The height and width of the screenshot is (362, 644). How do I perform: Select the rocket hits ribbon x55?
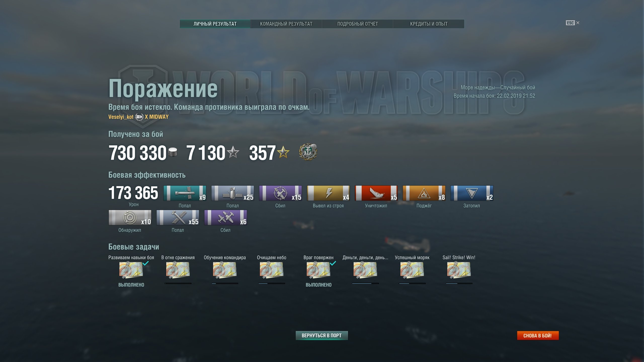tap(178, 217)
